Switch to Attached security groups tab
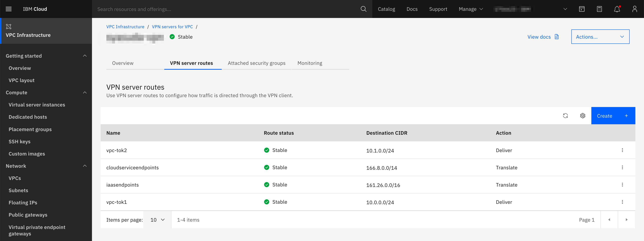The image size is (644, 241). [256, 63]
